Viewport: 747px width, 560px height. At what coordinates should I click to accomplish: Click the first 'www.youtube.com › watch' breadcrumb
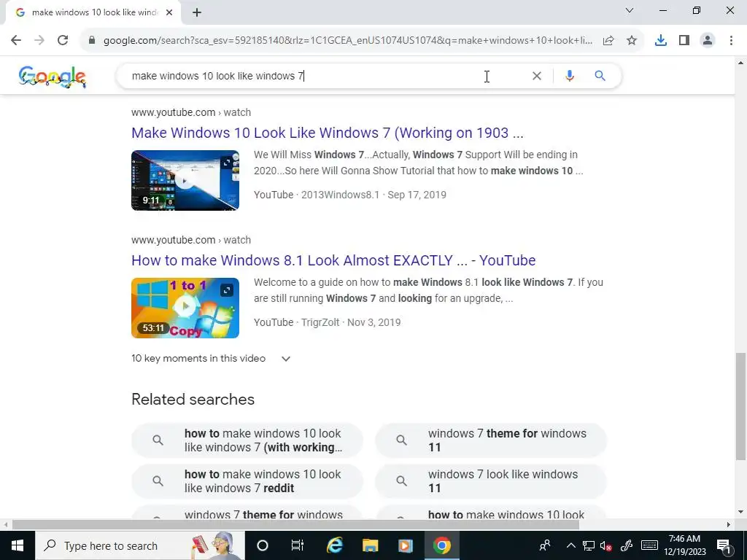click(191, 112)
